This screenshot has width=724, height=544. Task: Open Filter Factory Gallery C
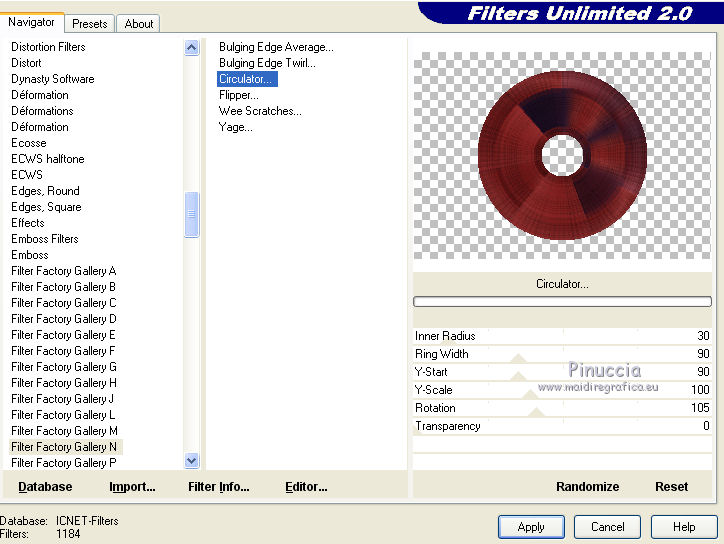pyautogui.click(x=64, y=303)
